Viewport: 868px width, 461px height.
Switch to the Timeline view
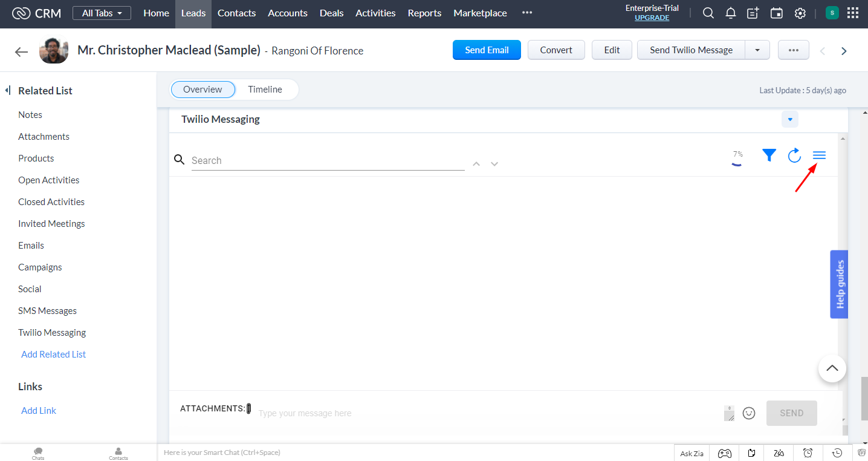(x=265, y=90)
